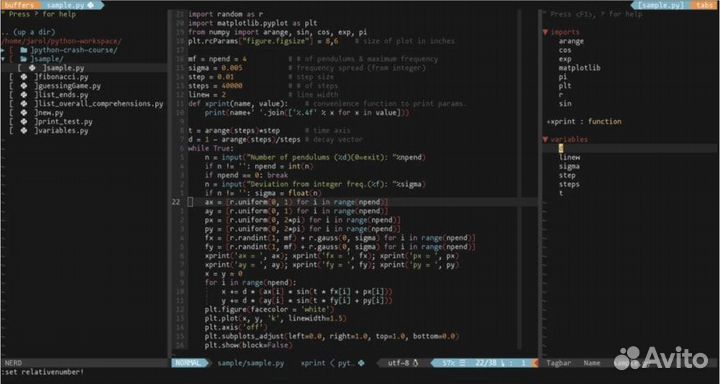The height and width of the screenshot is (384, 720).
Task: Click the open folder icon of sample/
Action: (x=23, y=59)
